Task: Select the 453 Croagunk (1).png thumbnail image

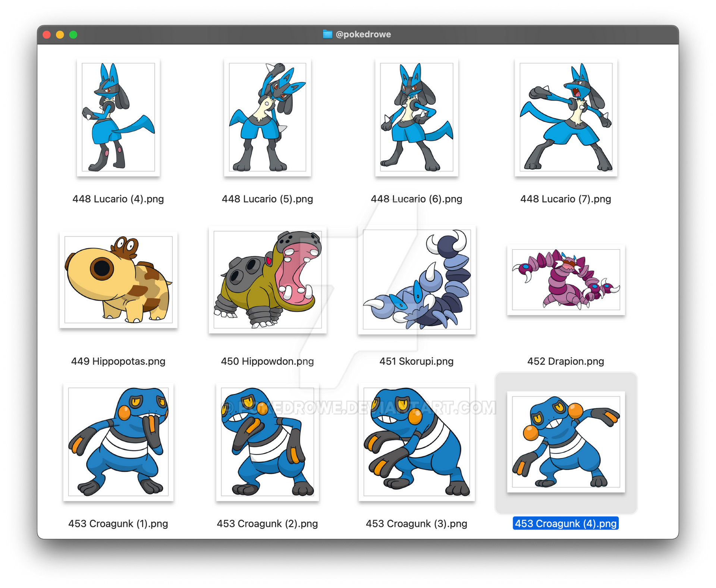Action: tap(118, 442)
